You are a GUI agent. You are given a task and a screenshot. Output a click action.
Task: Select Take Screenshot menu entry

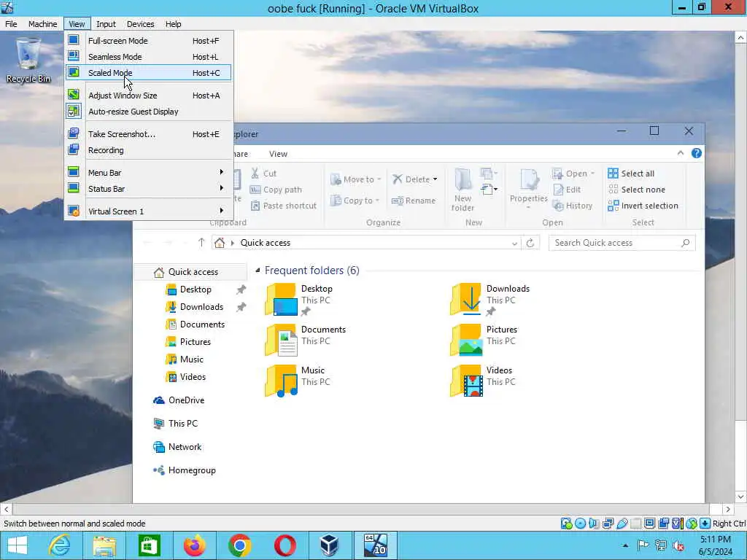pyautogui.click(x=149, y=134)
